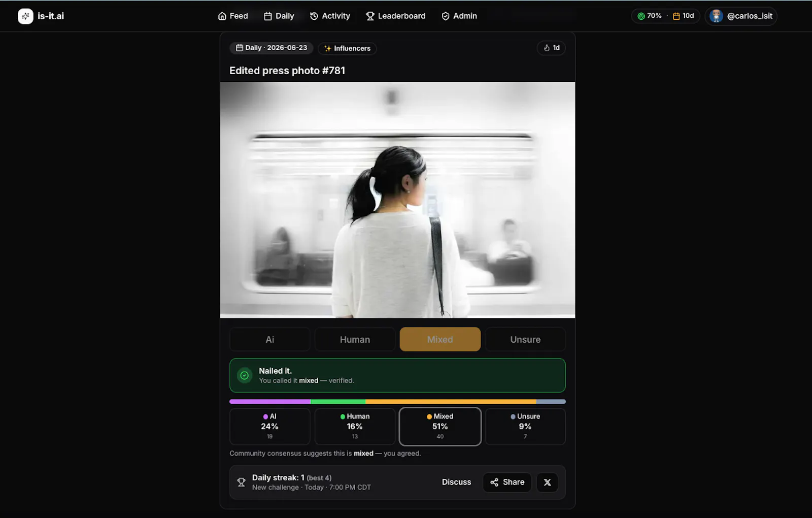The image size is (812, 518).
Task: Click the Daily streak trophy icon
Action: pos(242,482)
